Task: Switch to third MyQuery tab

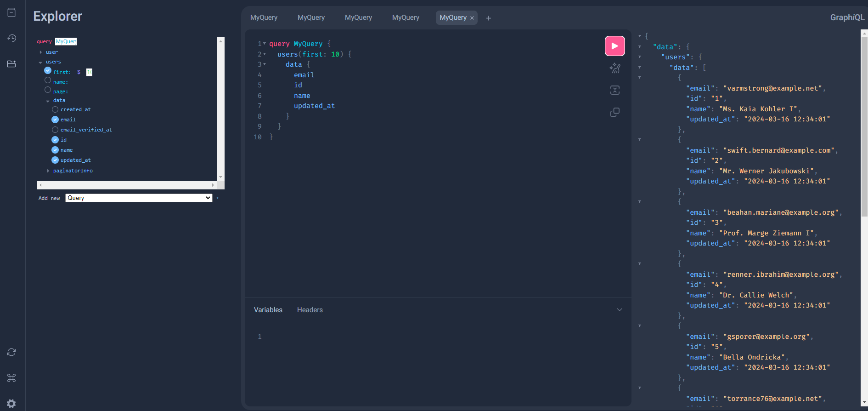Action: tap(358, 17)
